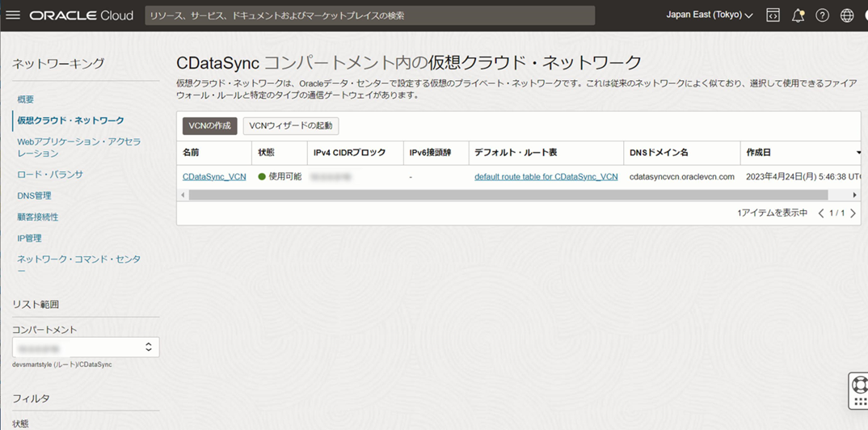
Task: Click the scrollbar right arrow
Action: (x=855, y=195)
